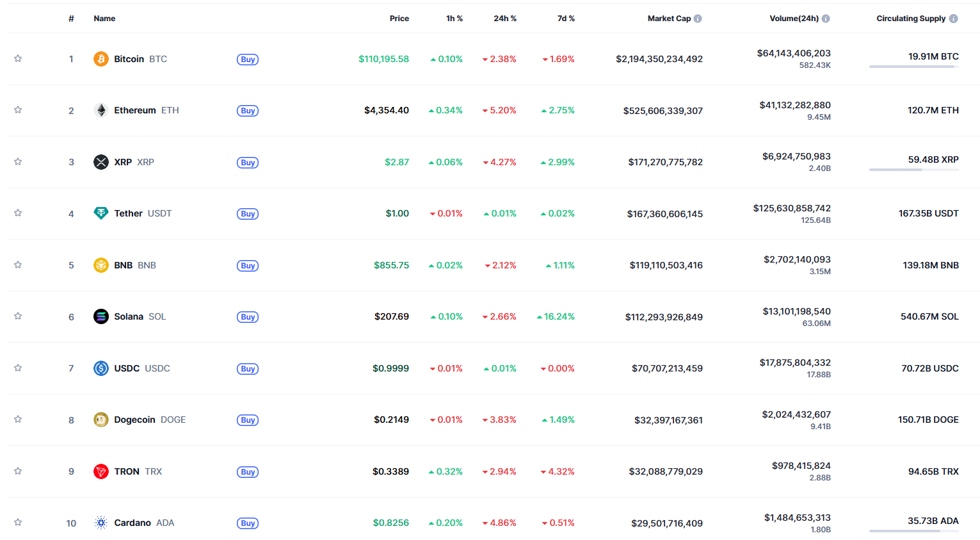Open Market Cap info tooltip icon

[698, 19]
